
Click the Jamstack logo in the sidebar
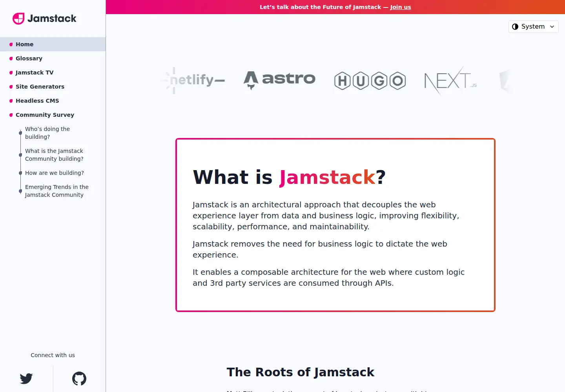(44, 18)
